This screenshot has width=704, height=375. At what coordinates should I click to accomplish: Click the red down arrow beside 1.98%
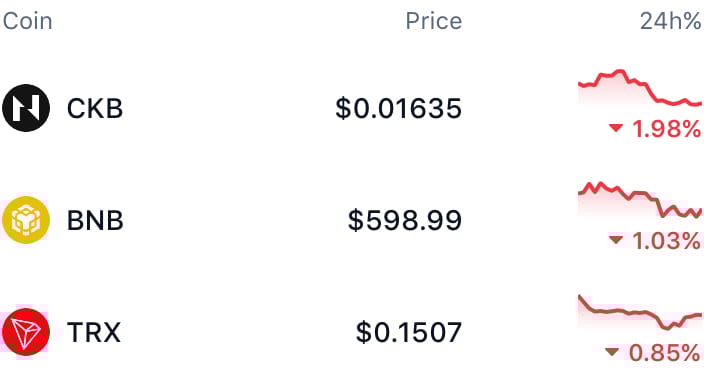pos(616,128)
